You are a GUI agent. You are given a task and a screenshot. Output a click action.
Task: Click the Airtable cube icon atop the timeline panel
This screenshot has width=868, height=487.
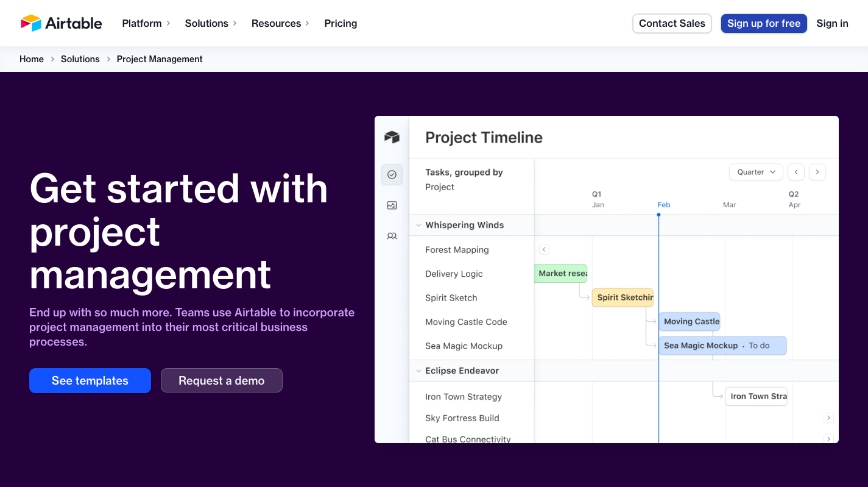392,137
